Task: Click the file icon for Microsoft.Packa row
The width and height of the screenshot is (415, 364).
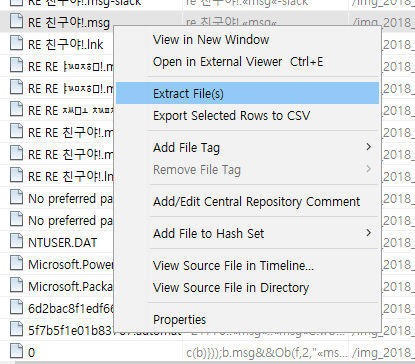Action: tap(16, 285)
